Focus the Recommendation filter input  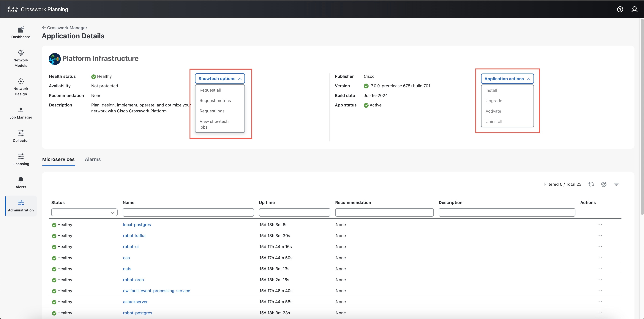pyautogui.click(x=384, y=212)
